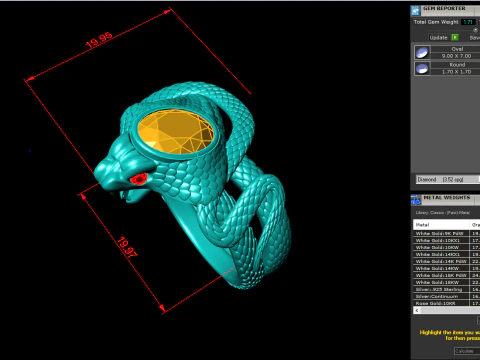Click the small round slider knob below gem weight

[x=475, y=30]
